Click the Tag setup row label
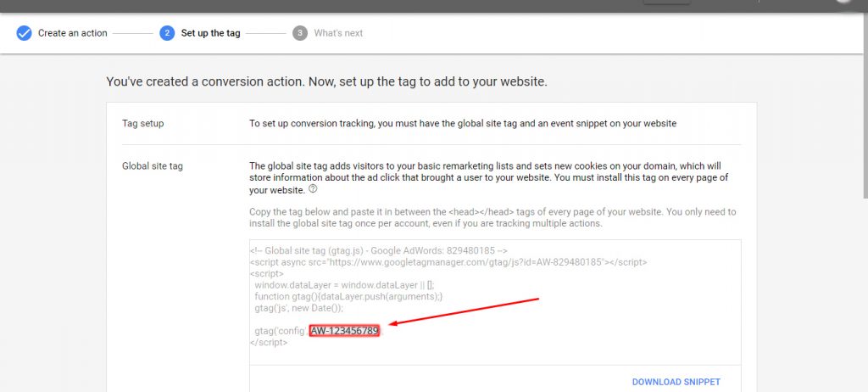 (142, 124)
